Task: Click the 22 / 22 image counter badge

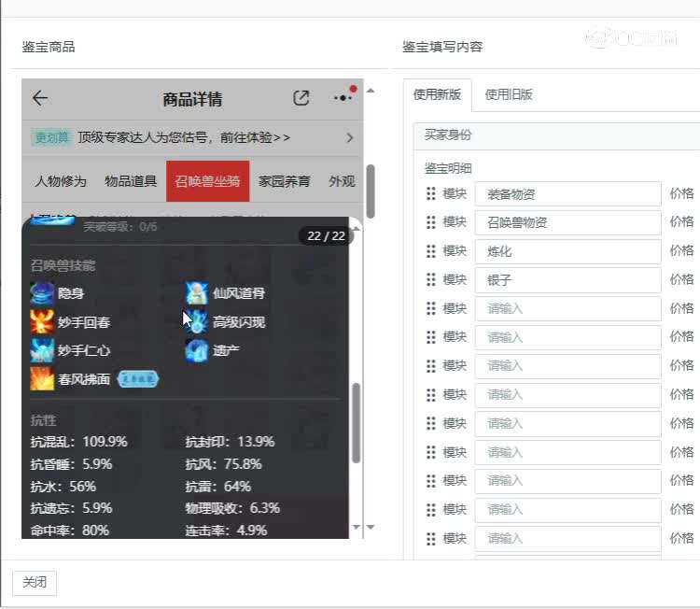Action: (x=327, y=236)
